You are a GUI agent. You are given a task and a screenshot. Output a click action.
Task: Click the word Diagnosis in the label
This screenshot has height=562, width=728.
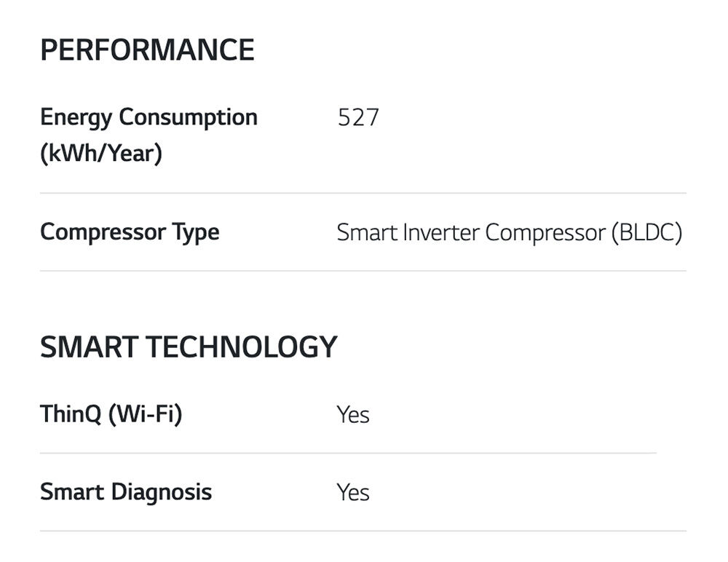click(x=161, y=492)
